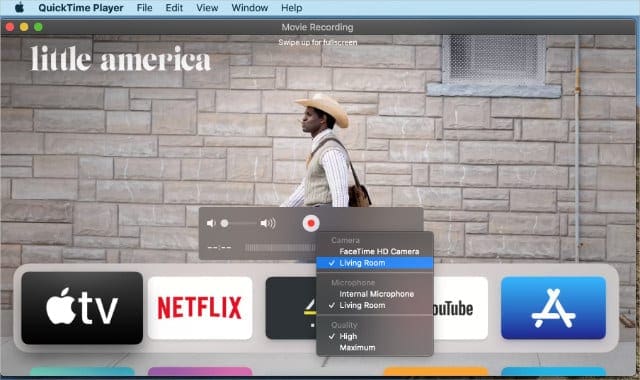Click the little america title text
Screen dimensions: 640x380
pyautogui.click(x=121, y=59)
